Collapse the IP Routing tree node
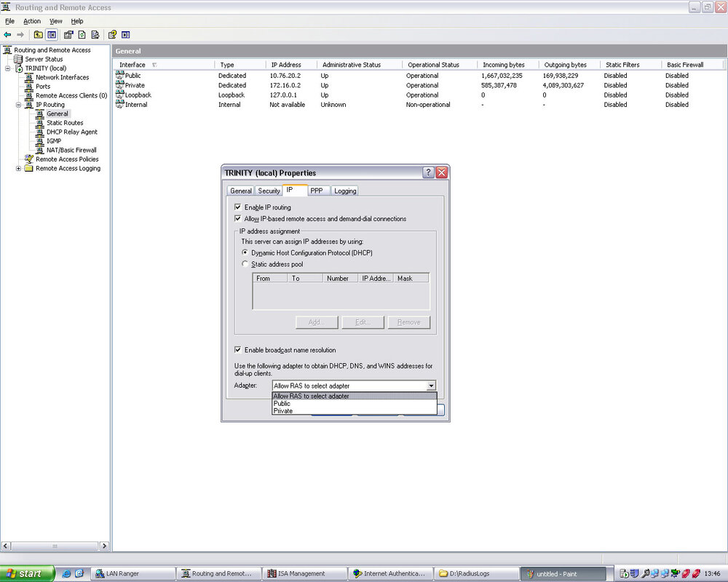 click(19, 105)
